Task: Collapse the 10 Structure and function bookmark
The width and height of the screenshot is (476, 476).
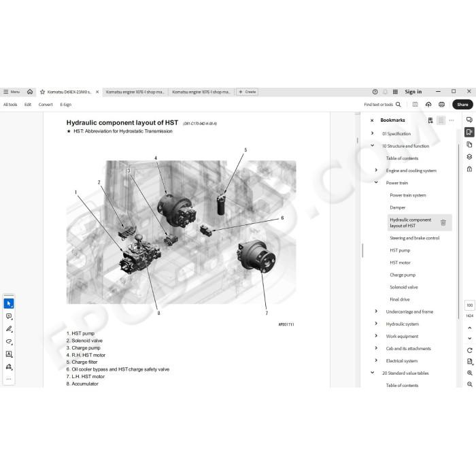Action: (x=372, y=146)
